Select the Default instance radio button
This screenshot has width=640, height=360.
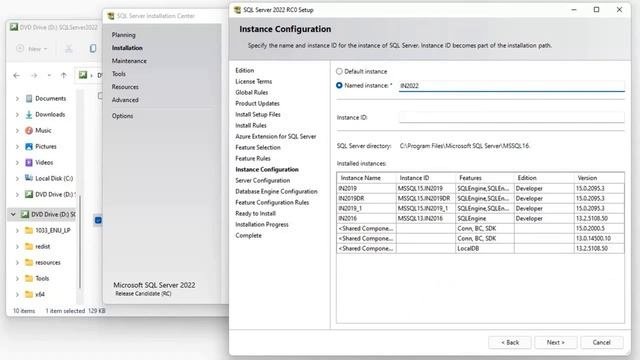point(339,71)
